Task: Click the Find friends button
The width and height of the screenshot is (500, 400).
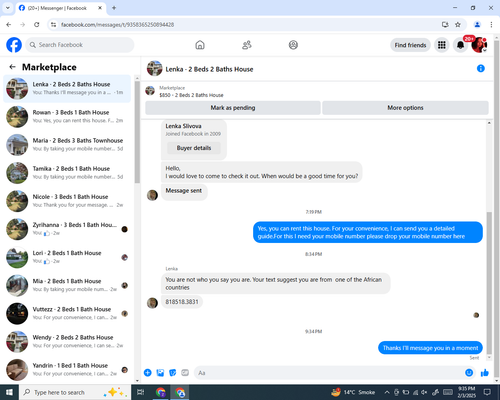Action: pos(410,45)
